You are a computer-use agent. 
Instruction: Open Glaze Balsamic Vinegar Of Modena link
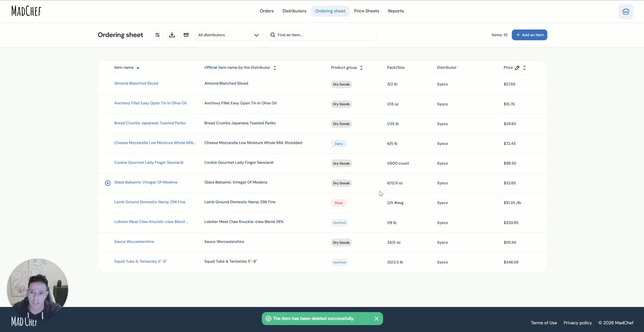[x=146, y=182]
